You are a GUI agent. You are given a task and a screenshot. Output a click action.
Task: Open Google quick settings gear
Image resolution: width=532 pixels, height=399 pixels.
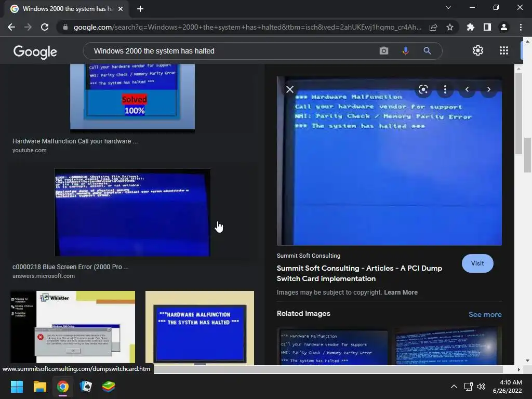tap(478, 50)
